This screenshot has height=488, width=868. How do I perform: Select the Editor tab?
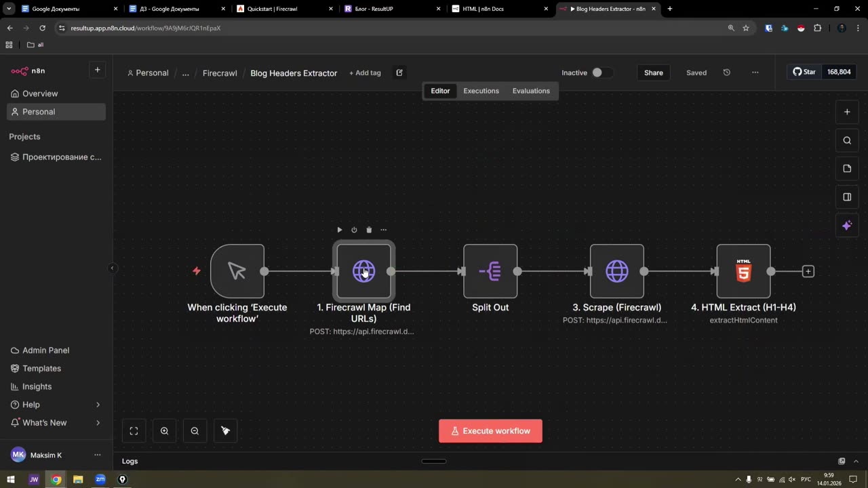click(x=440, y=91)
